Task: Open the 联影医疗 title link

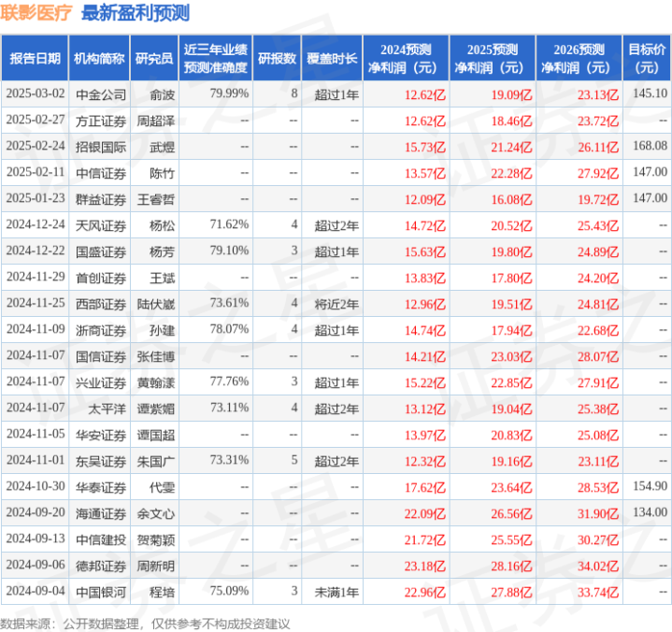Action: click(x=36, y=13)
